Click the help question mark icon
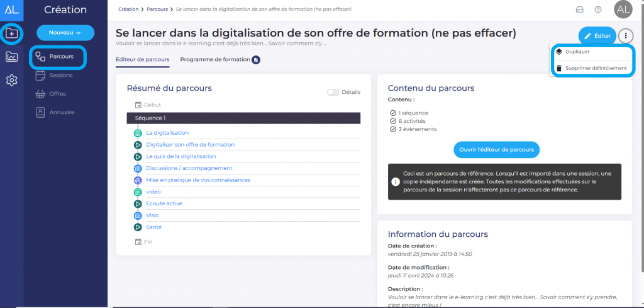 click(598, 9)
